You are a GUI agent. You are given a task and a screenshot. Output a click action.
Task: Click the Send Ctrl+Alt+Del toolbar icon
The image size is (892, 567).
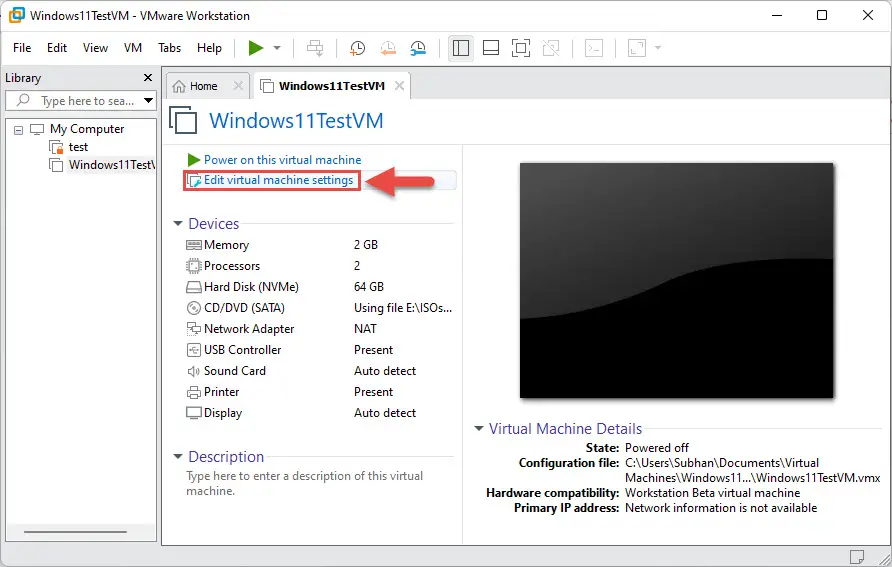(x=315, y=48)
